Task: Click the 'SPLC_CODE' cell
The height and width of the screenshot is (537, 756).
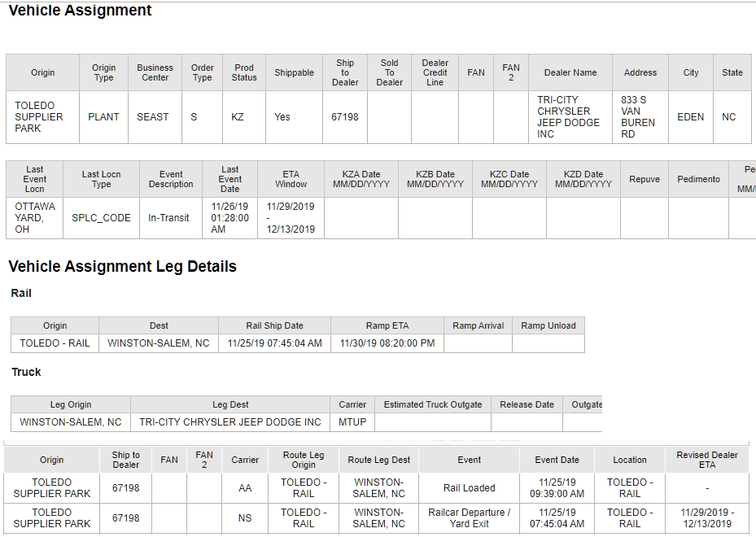Action: pyautogui.click(x=101, y=217)
